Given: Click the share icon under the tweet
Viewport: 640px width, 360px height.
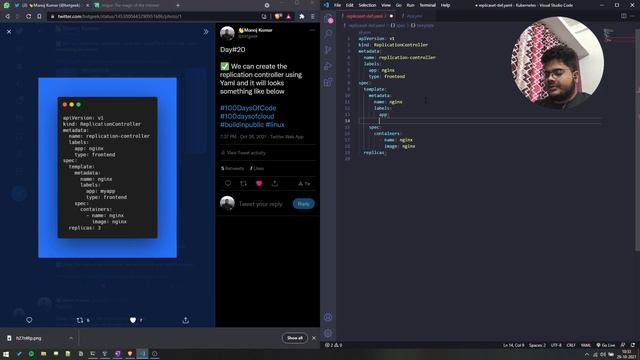Looking at the screenshot, I should coord(275,184).
